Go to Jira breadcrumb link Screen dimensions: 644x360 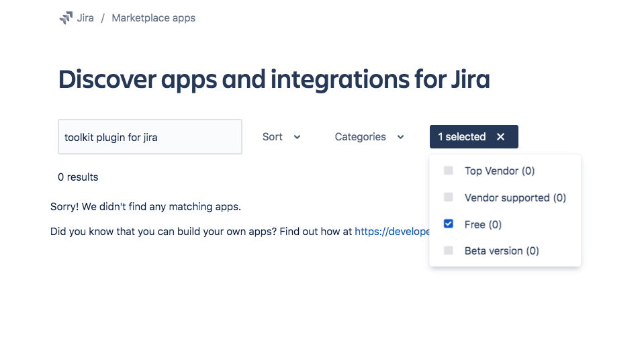coord(85,18)
